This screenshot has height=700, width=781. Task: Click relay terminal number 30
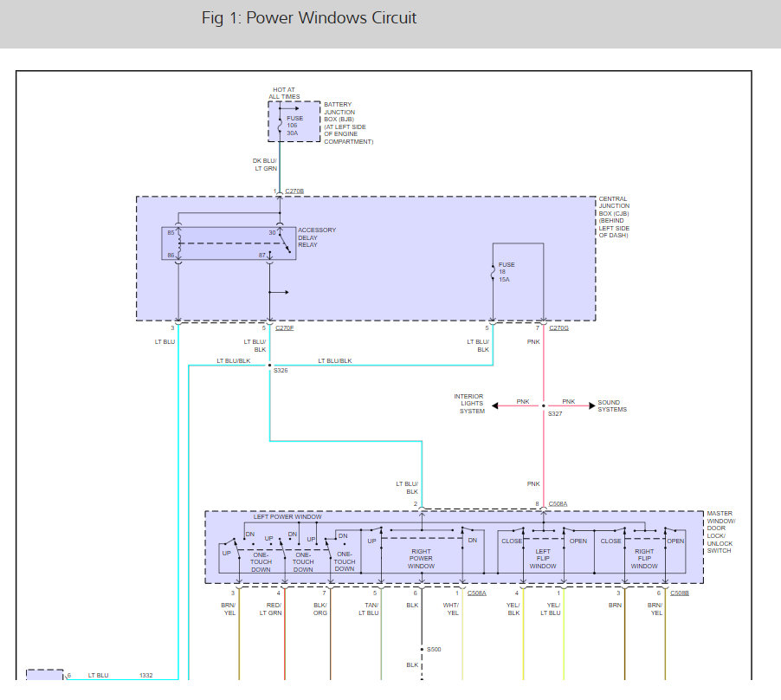(x=272, y=233)
